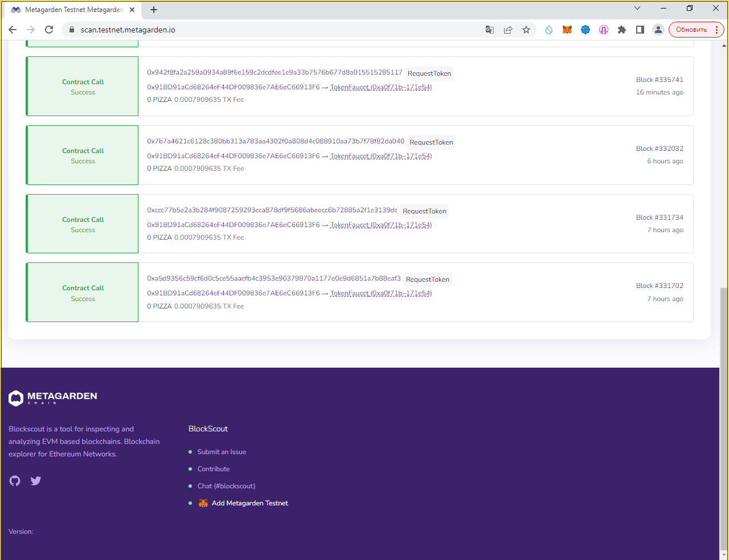Screen dimensions: 729x560
Task: Click the address bar URL field
Action: 273,30
